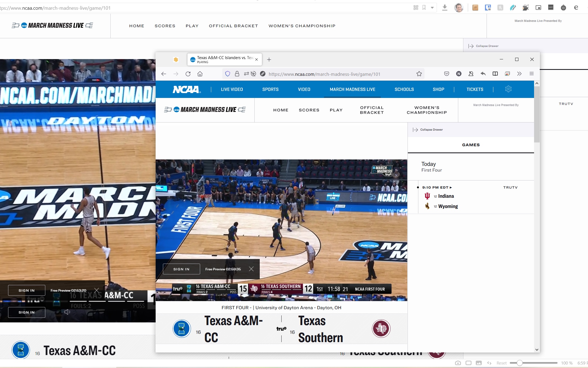Screen dimensions: 588x368
Task: Go to HOME in Firefox March Madness nav
Action: pos(281,110)
